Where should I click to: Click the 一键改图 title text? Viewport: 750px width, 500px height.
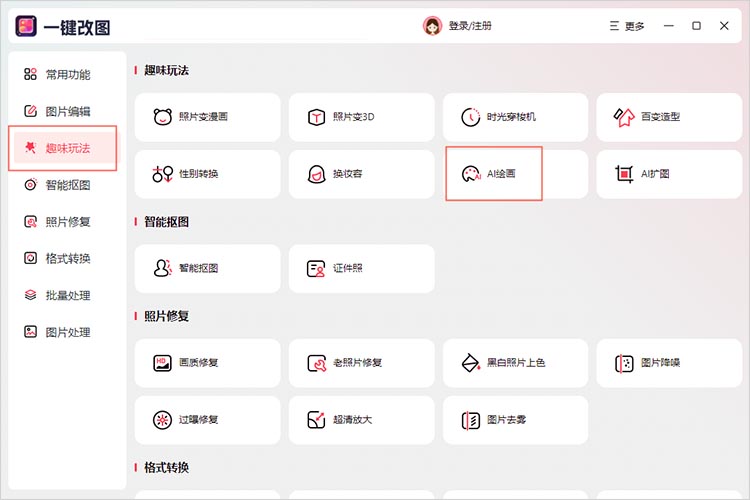77,27
